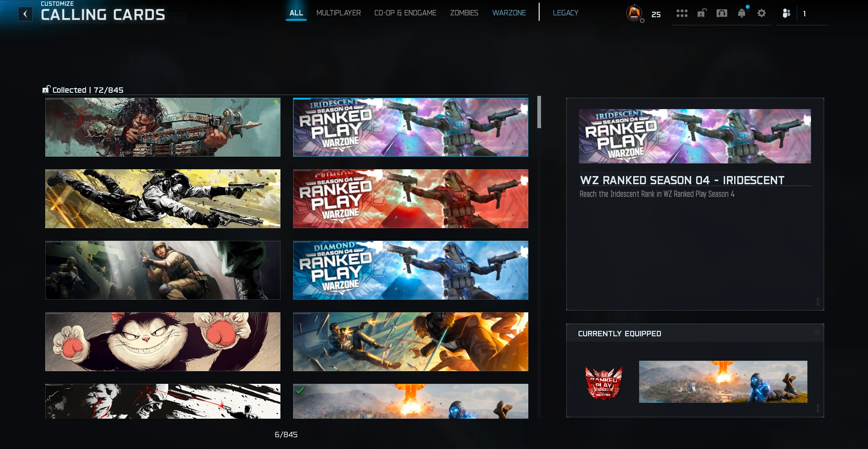Click the lock icon beside Collected

(46, 90)
